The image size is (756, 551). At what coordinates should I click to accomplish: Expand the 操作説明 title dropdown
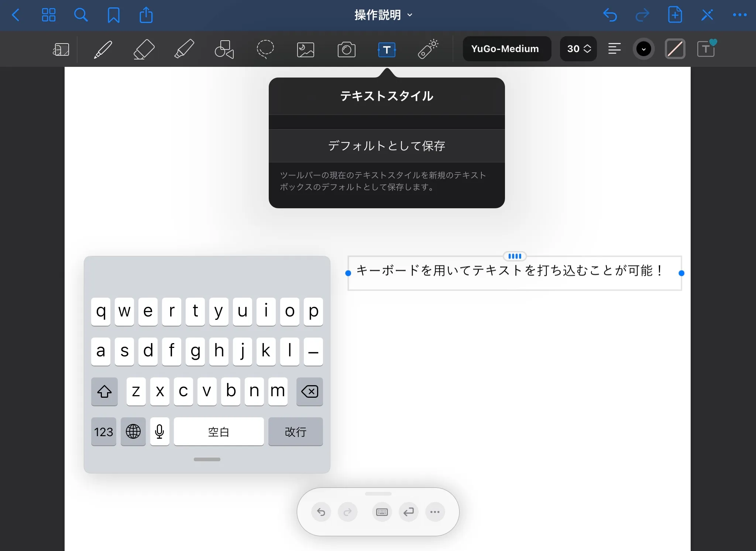[x=383, y=15]
